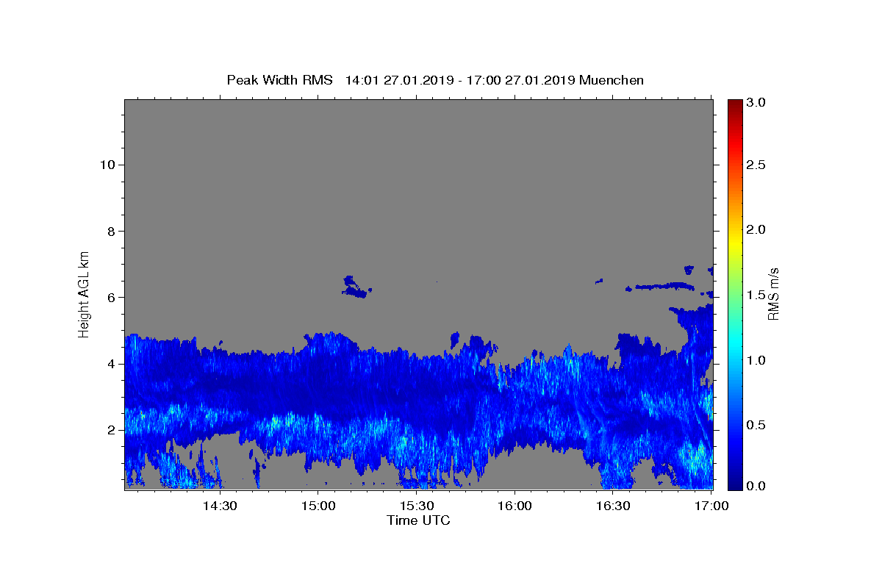Click the '15:30' time axis label
882x588 pixels.
tap(416, 506)
